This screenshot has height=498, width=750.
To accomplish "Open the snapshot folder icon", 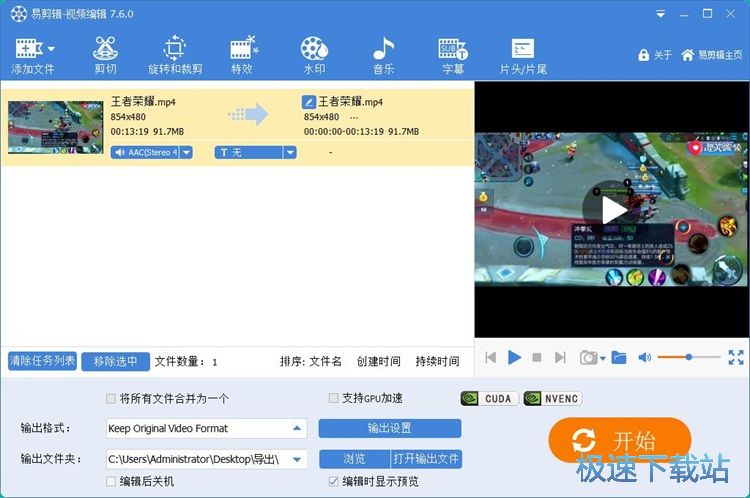I will 618,357.
